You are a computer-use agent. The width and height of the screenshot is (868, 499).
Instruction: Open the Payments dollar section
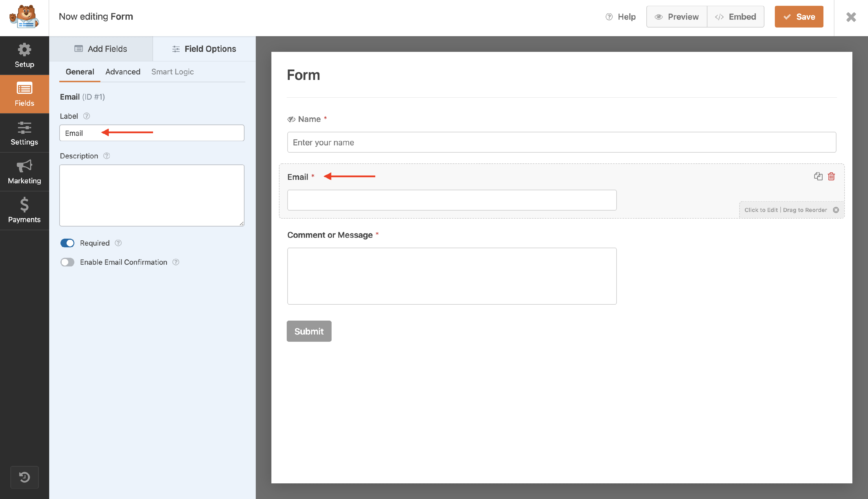click(24, 211)
